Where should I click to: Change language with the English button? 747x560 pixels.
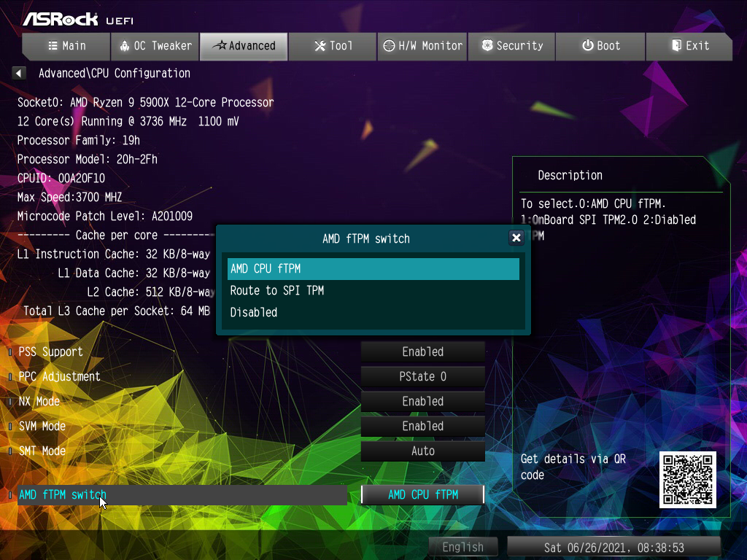463,547
